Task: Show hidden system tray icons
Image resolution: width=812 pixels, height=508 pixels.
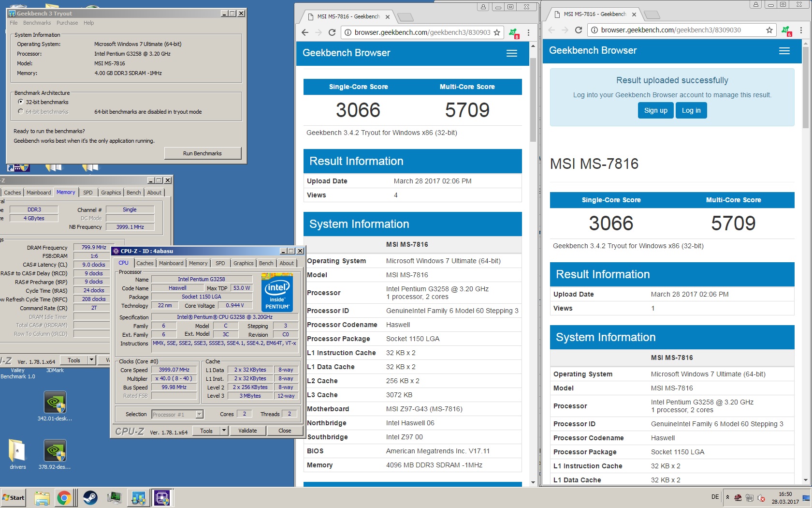Action: point(727,497)
